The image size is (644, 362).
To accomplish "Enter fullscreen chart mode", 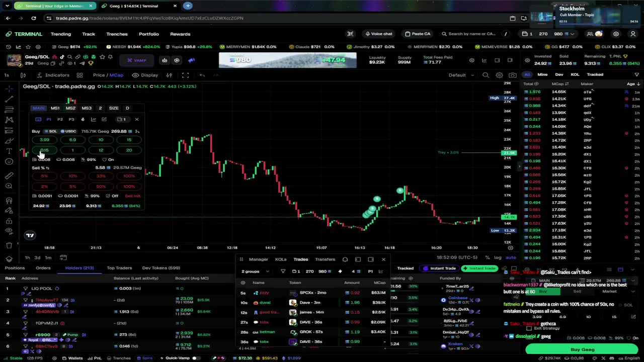I will [x=185, y=75].
